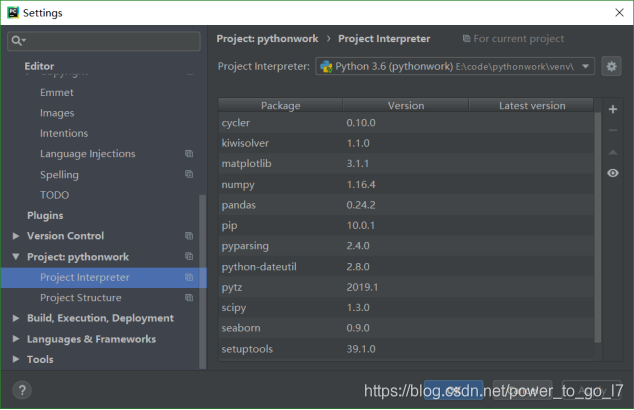The width and height of the screenshot is (634, 410).
Task: Click project-level icon beside Project: pythonwork
Action: coord(189,256)
